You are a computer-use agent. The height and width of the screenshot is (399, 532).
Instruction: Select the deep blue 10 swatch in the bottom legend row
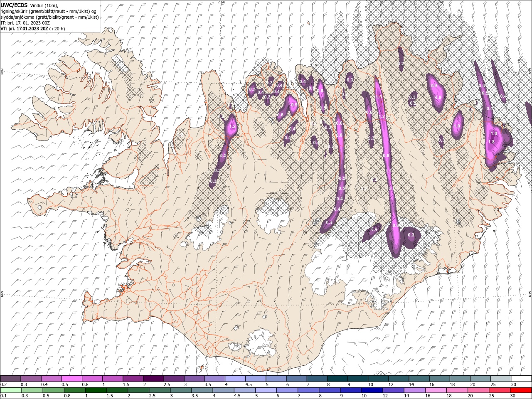pyautogui.click(x=372, y=390)
